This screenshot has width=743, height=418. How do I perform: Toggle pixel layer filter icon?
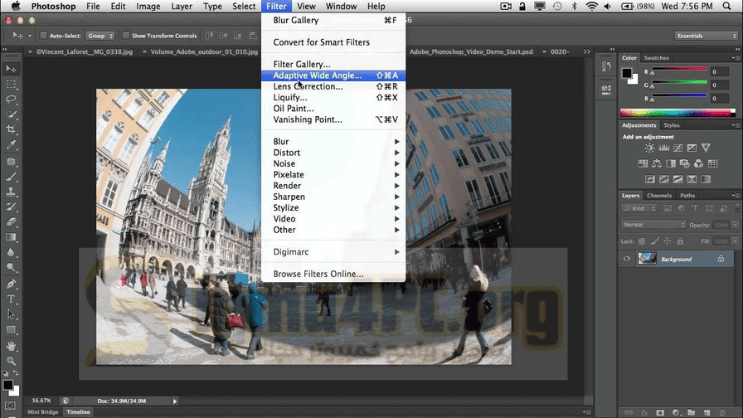point(667,208)
